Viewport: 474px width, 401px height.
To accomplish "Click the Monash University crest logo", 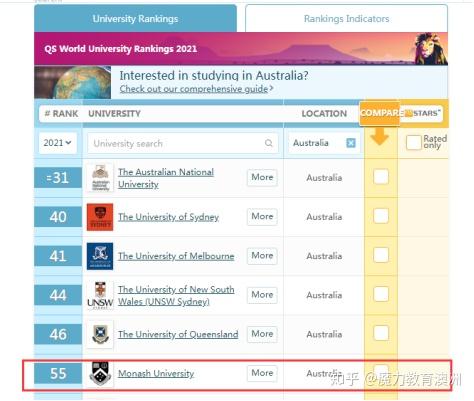I will pos(100,373).
